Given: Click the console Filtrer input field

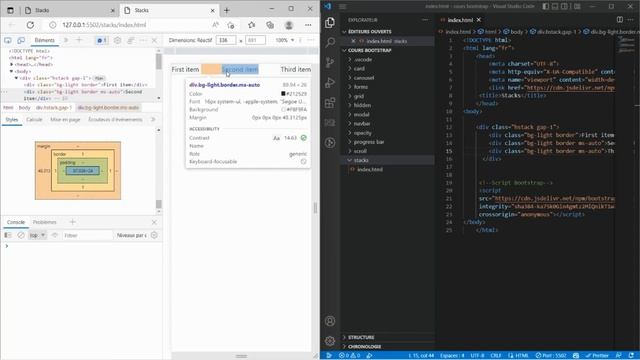Looking at the screenshot, I should click(x=87, y=235).
